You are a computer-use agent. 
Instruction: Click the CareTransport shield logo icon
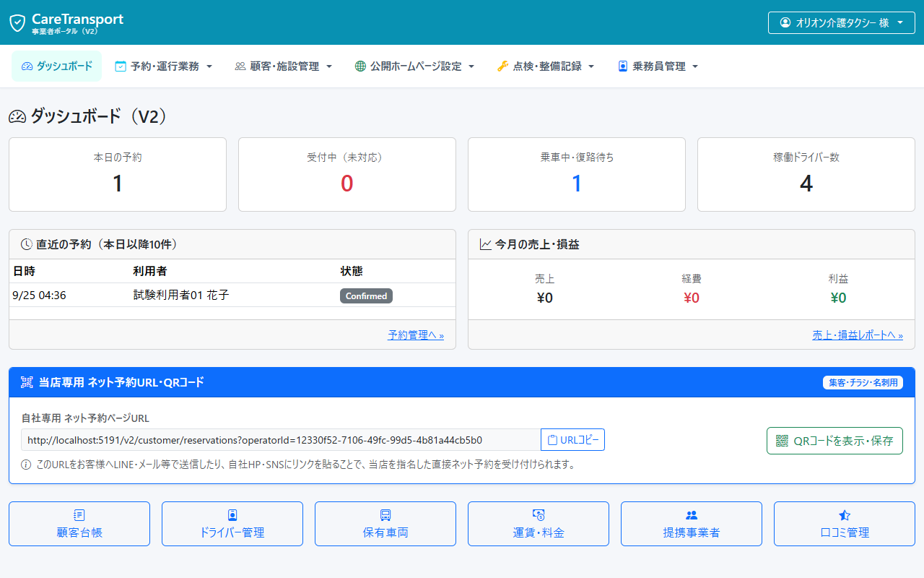point(17,22)
